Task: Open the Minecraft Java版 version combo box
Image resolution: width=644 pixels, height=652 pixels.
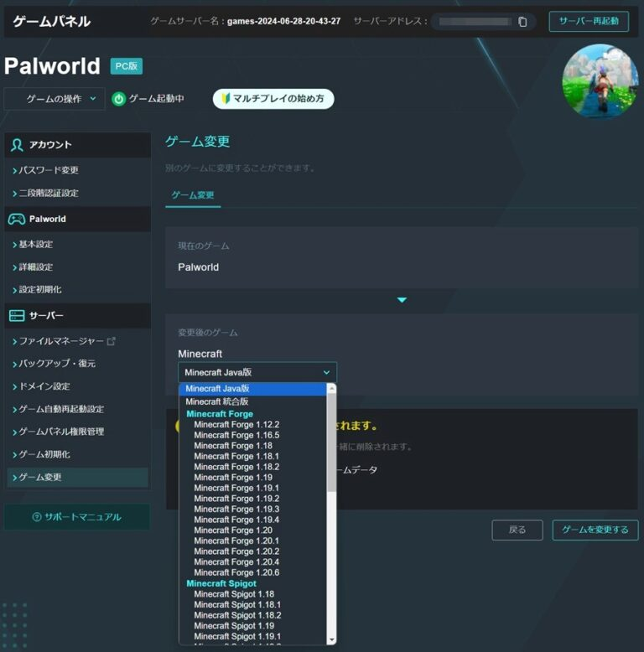Action: (257, 372)
